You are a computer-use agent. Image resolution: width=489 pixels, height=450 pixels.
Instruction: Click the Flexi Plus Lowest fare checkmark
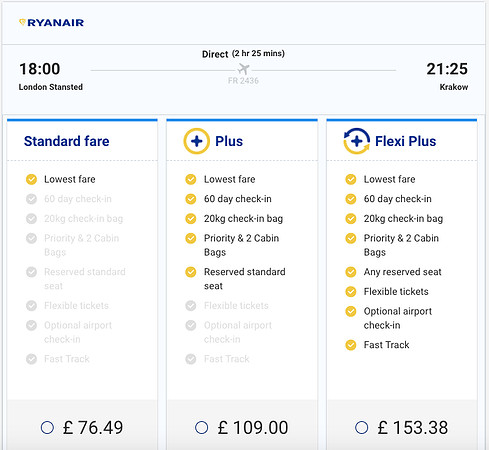(351, 179)
